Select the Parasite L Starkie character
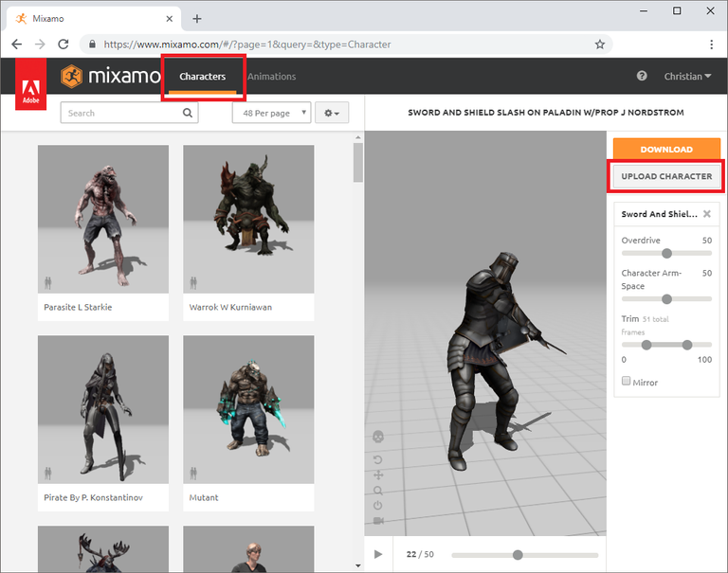The height and width of the screenshot is (573, 728). tap(103, 233)
